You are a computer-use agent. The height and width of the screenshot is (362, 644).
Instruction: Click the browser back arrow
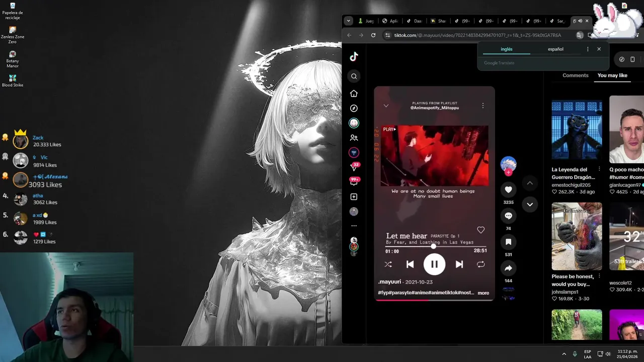point(349,35)
